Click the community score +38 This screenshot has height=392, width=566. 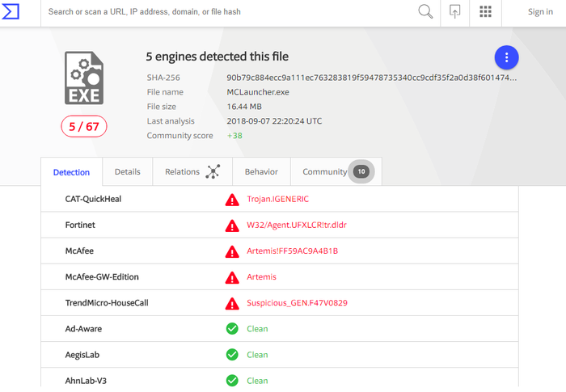pyautogui.click(x=234, y=136)
